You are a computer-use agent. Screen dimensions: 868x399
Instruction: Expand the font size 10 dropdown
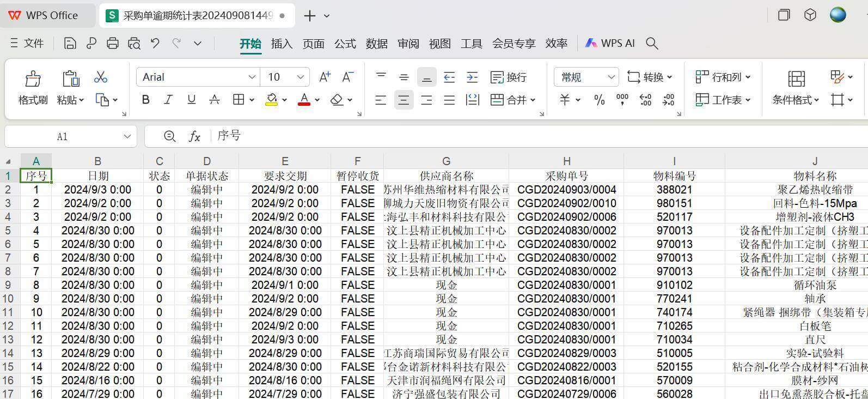pos(300,77)
